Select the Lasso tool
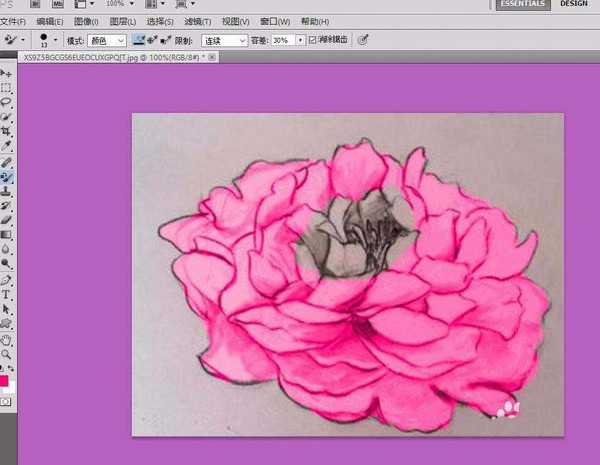Viewport: 600px width, 465px height. point(6,102)
